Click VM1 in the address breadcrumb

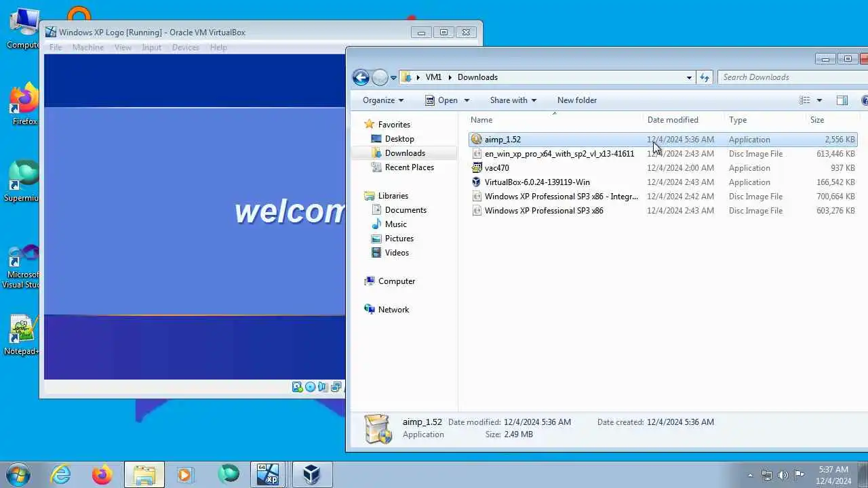(x=433, y=77)
